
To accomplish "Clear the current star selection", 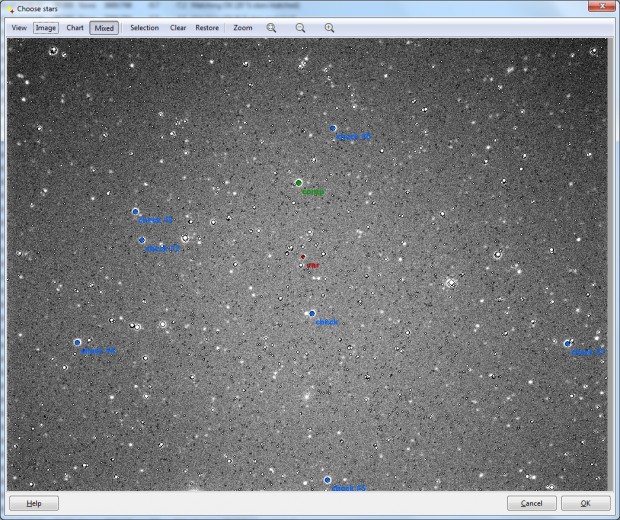I will coord(178,28).
